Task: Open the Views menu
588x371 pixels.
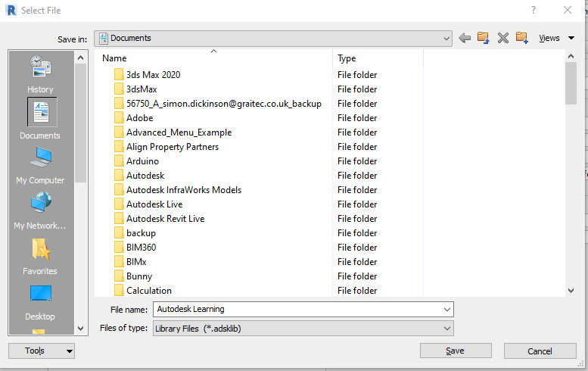Action: click(x=549, y=38)
